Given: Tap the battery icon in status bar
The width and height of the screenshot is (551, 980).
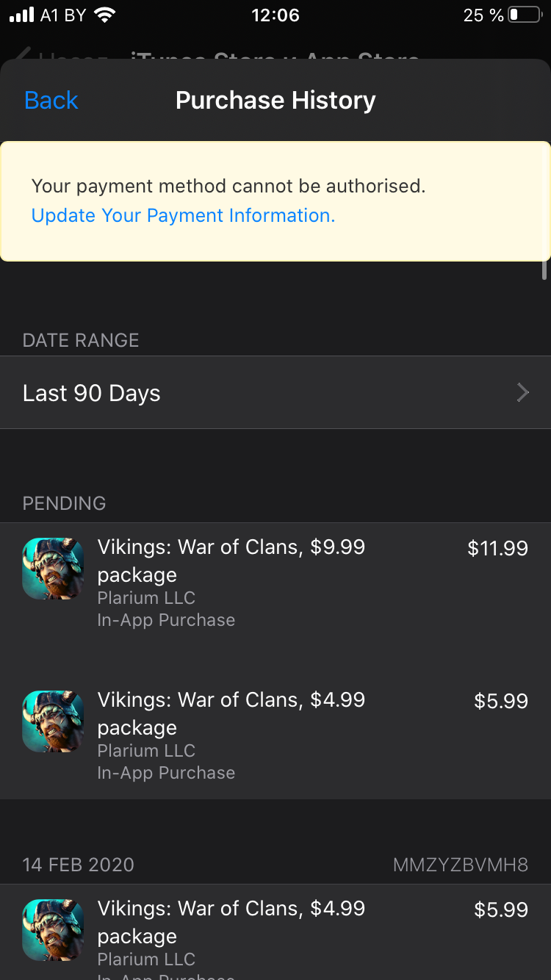Looking at the screenshot, I should click(524, 15).
